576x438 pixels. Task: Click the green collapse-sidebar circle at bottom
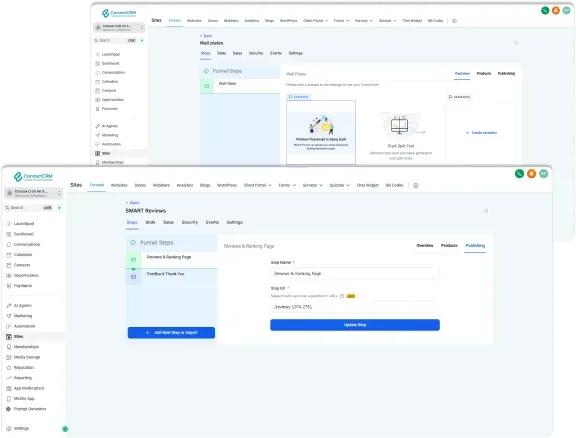pos(65,429)
